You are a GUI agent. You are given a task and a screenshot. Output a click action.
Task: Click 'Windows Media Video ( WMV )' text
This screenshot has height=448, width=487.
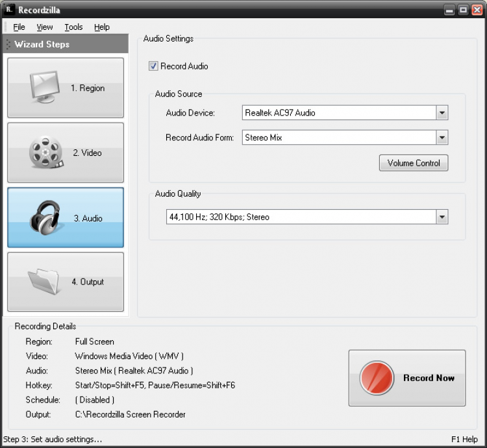pyautogui.click(x=129, y=356)
